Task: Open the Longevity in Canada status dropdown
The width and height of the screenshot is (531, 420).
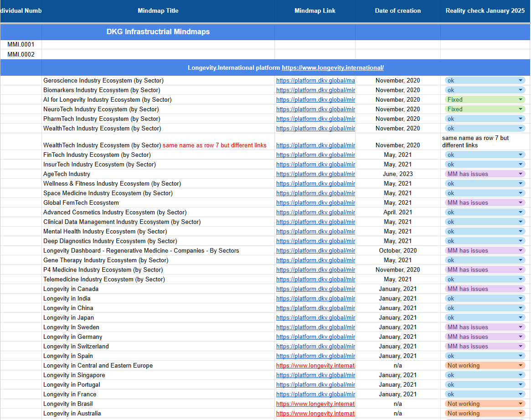Action: pos(520,289)
